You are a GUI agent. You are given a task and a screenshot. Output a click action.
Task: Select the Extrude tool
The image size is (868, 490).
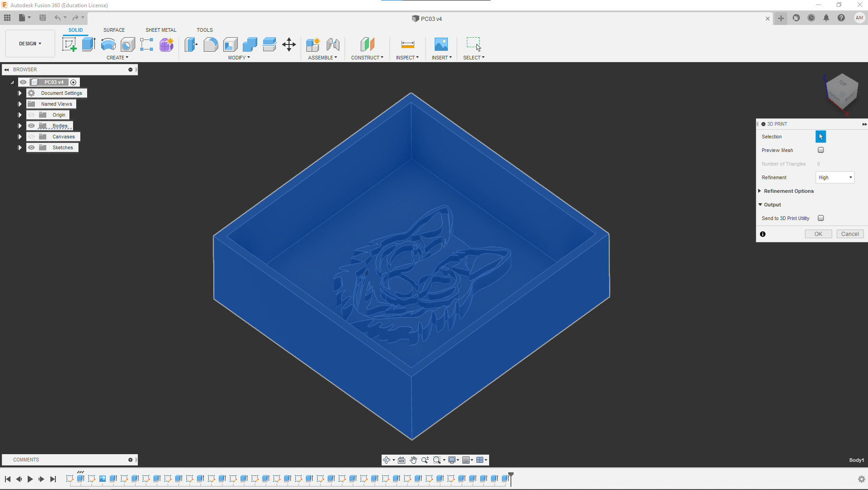pyautogui.click(x=88, y=44)
